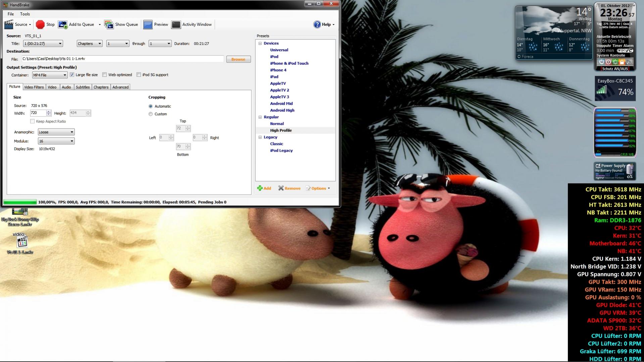Click blue power icon in System Kontrolle
The image size is (644, 362).
(601, 62)
